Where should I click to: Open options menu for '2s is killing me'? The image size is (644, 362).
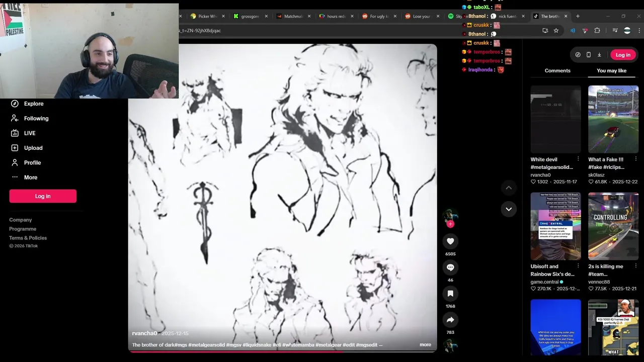tap(635, 266)
